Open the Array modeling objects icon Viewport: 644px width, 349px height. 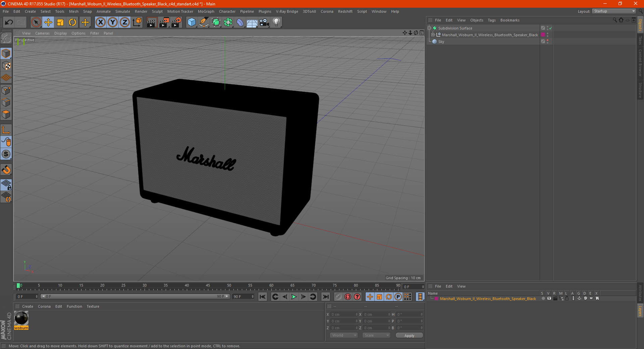coord(228,22)
